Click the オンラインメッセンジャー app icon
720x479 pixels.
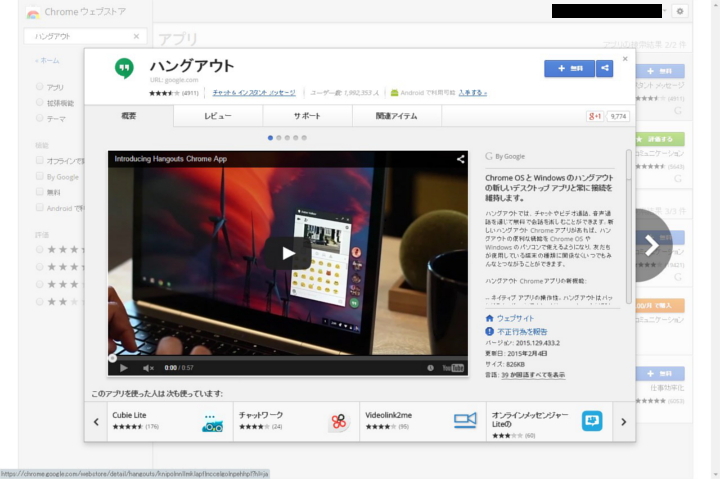(x=592, y=420)
